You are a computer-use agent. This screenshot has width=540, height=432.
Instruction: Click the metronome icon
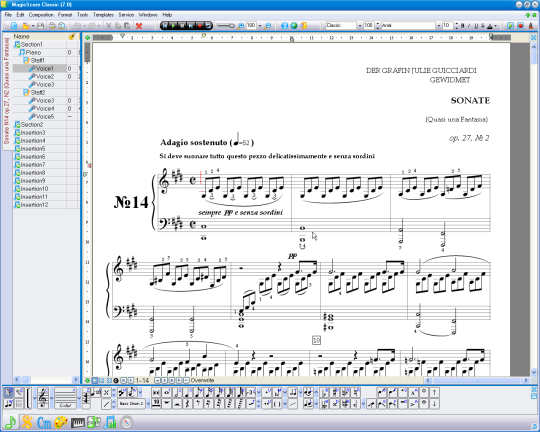[531, 25]
